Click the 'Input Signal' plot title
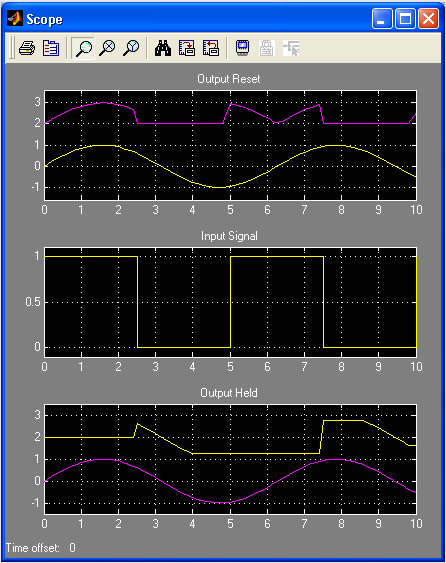 [229, 236]
